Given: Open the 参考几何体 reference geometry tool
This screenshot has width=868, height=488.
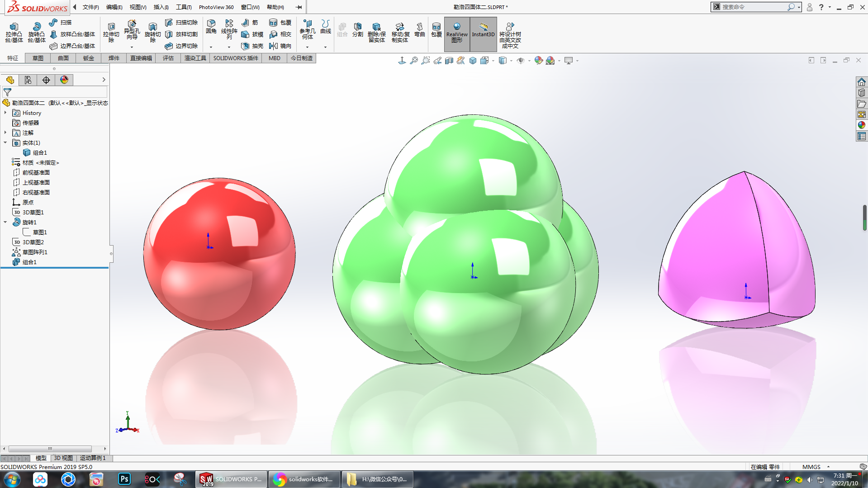Looking at the screenshot, I should click(307, 30).
